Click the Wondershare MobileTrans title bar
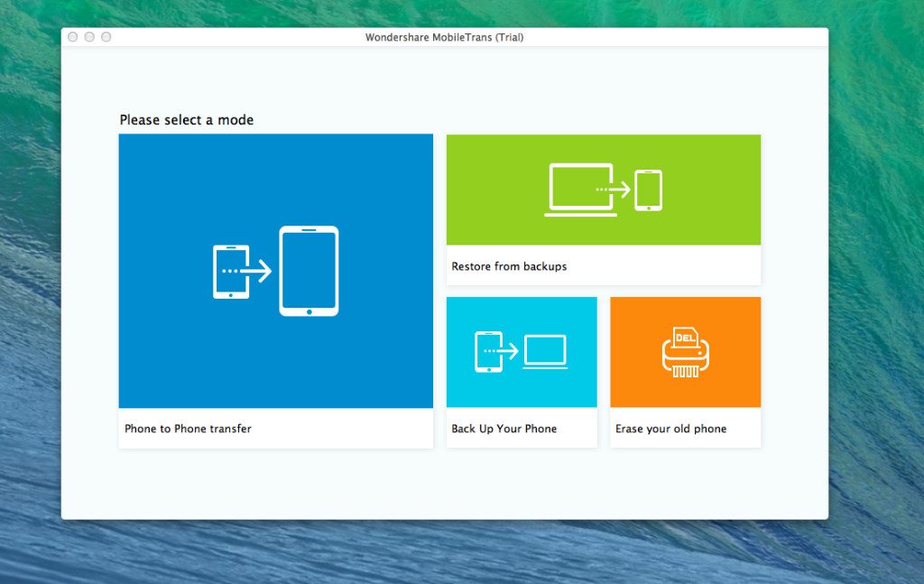 444,37
